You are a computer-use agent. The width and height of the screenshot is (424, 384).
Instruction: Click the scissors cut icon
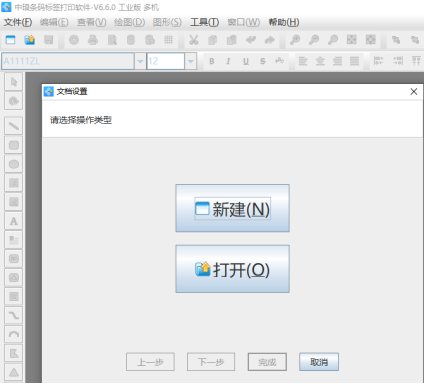(194, 40)
